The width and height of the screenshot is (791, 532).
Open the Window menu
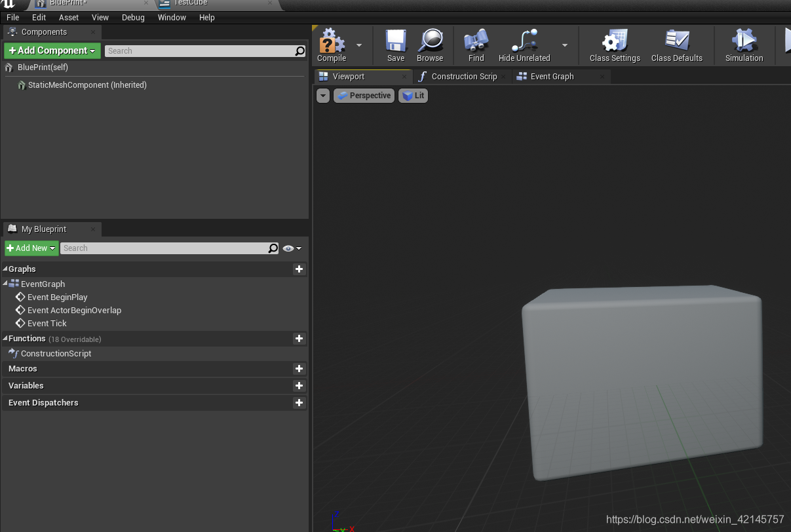pyautogui.click(x=172, y=18)
